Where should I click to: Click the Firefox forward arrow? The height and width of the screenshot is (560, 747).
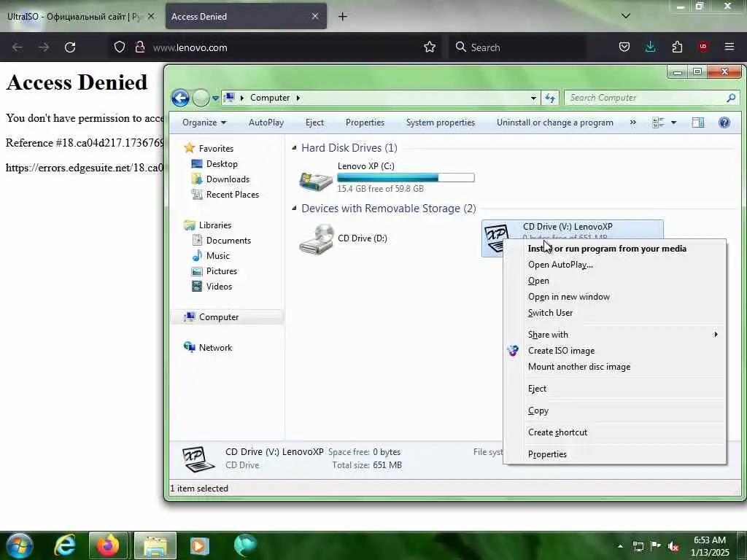[x=43, y=47]
